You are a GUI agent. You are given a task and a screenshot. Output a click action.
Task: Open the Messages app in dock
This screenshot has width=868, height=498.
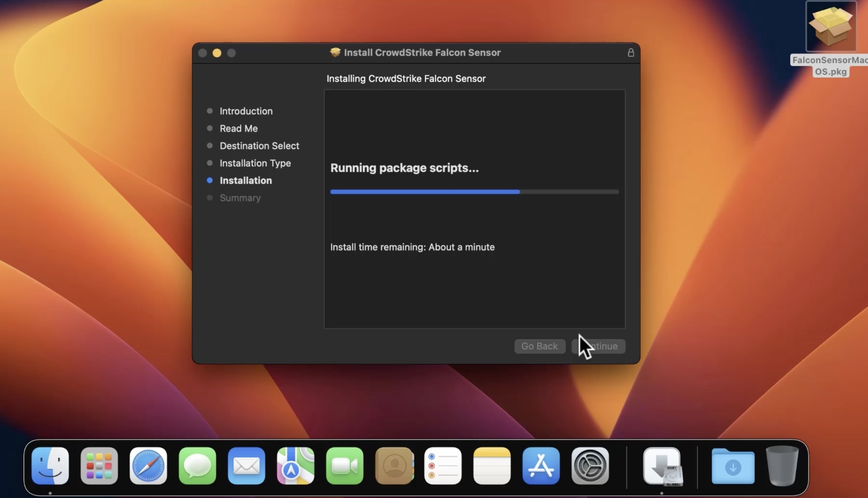pos(197,466)
